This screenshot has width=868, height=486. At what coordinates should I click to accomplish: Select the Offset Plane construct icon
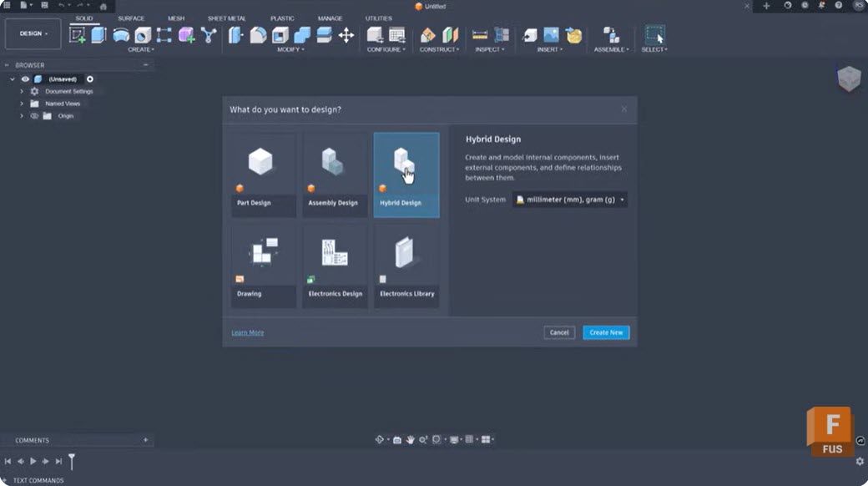coord(427,35)
